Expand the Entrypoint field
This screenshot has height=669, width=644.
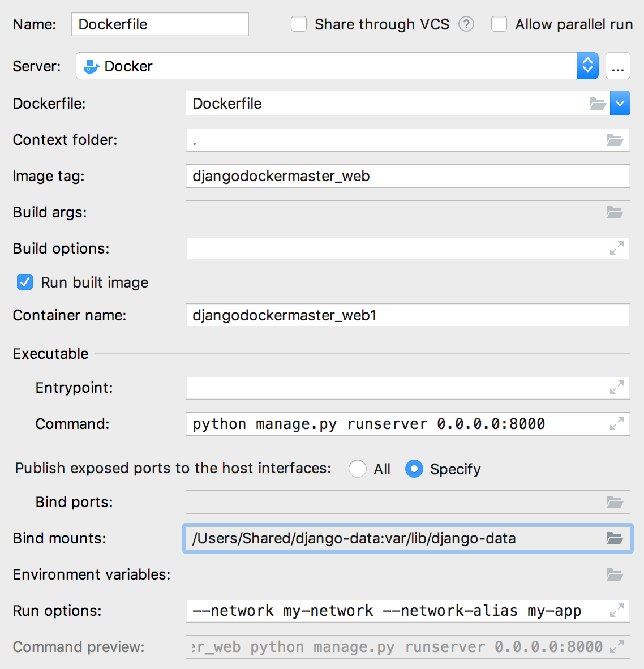[617, 387]
